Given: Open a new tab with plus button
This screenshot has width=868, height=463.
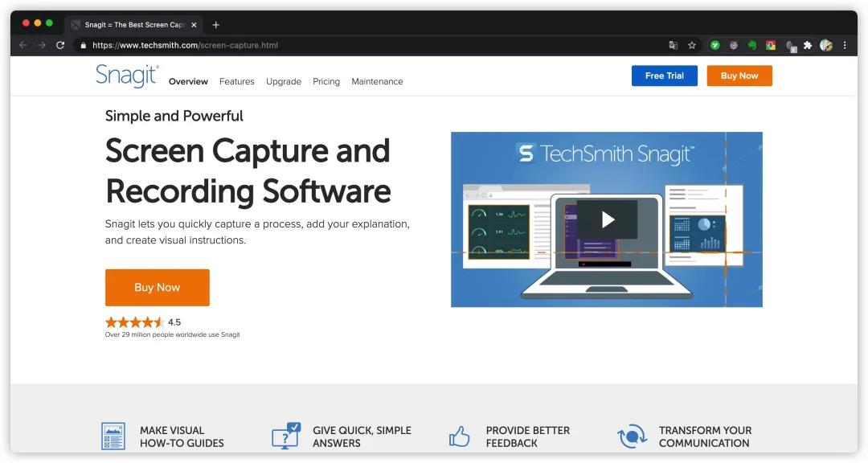Looking at the screenshot, I should tap(216, 25).
